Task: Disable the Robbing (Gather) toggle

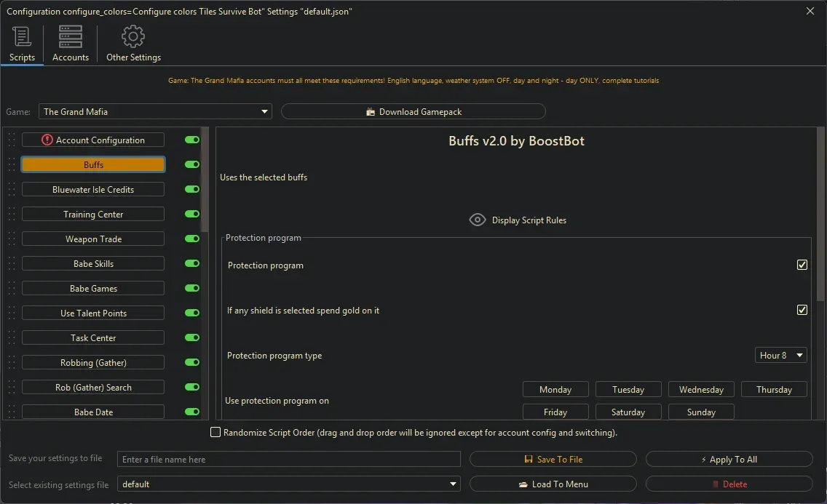Action: pyautogui.click(x=192, y=362)
